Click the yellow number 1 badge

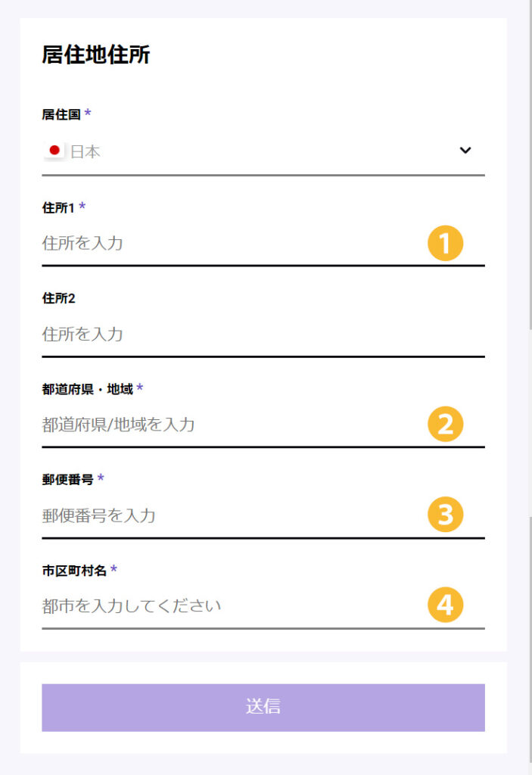click(x=445, y=243)
